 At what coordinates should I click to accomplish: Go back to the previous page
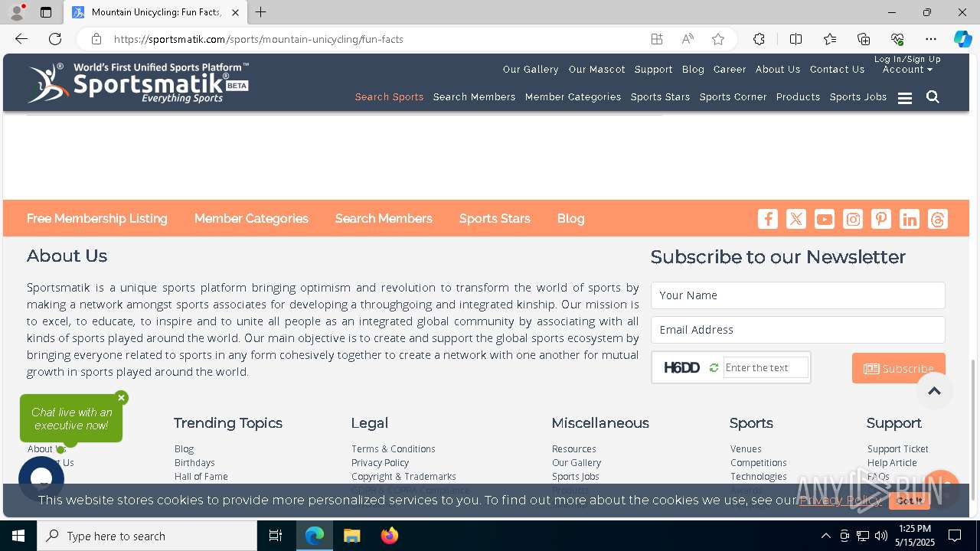(x=21, y=39)
